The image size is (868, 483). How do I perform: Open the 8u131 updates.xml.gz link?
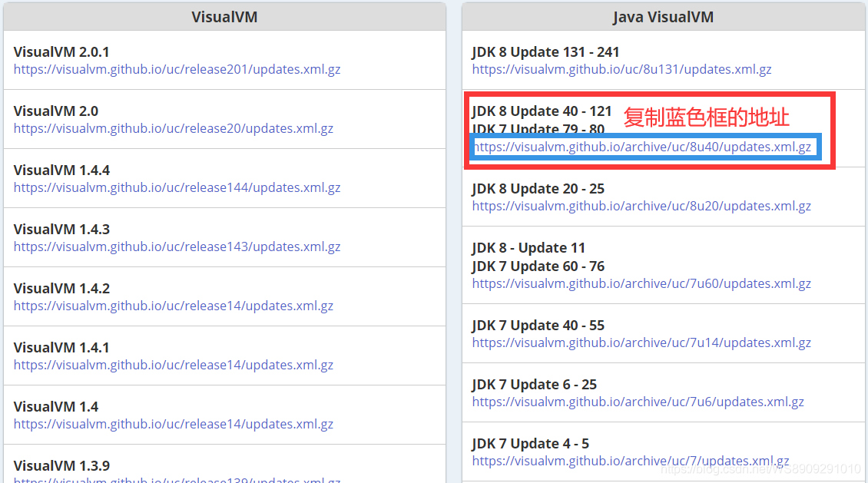point(621,69)
